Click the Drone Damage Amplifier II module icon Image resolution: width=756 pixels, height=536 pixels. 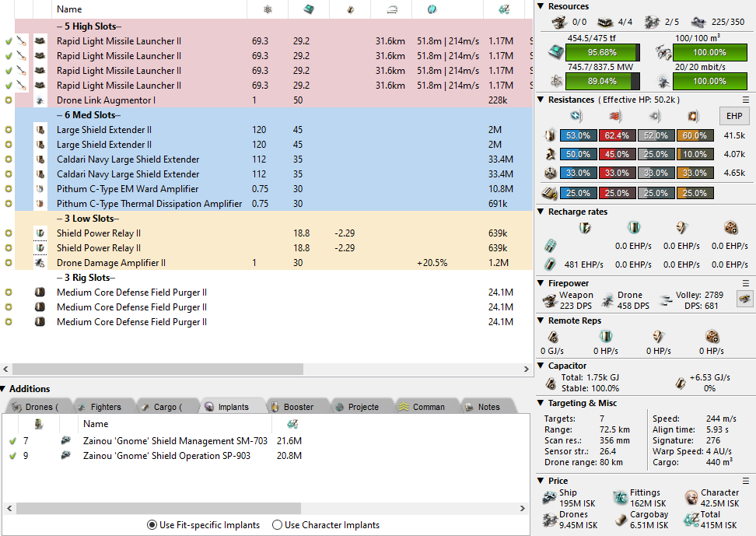point(40,263)
